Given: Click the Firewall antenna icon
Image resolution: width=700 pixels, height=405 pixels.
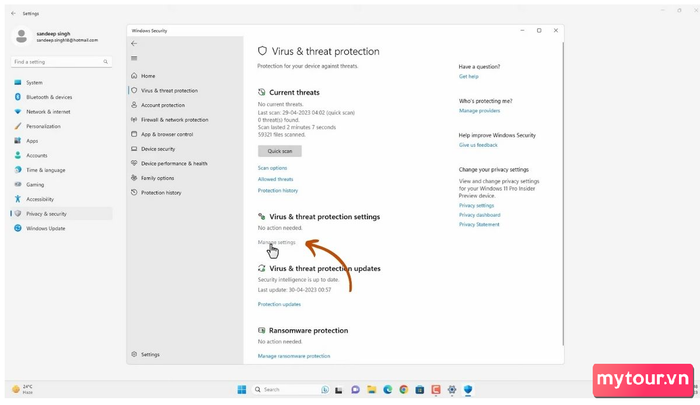Looking at the screenshot, I should pyautogui.click(x=134, y=119).
